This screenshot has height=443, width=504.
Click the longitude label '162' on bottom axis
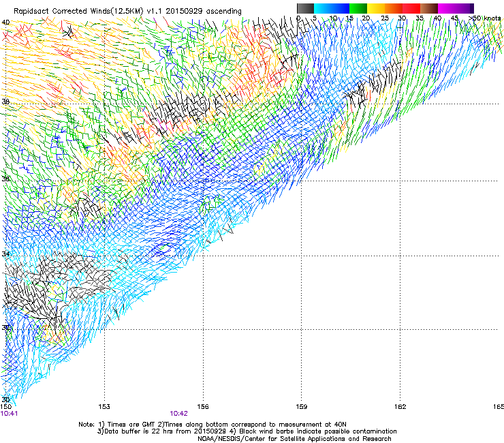click(400, 407)
